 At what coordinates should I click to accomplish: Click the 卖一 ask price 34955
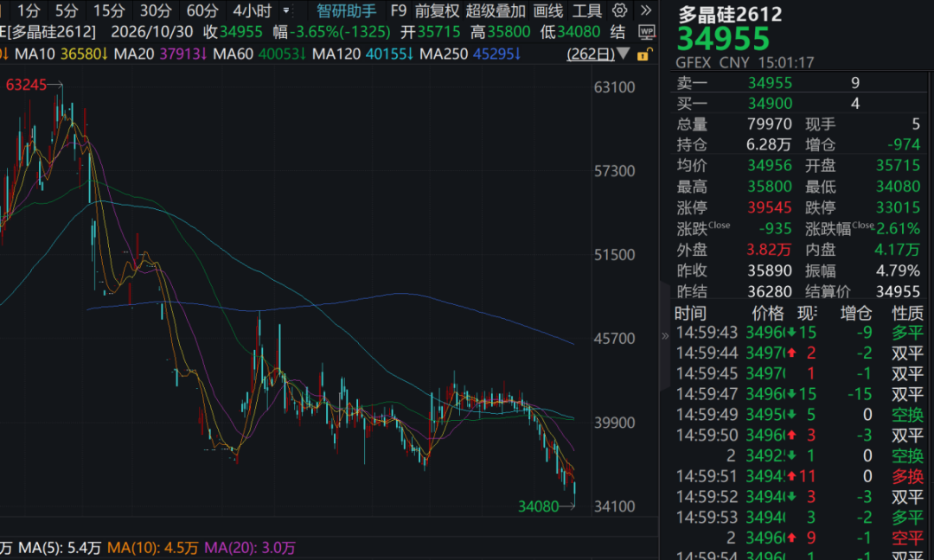coord(771,83)
